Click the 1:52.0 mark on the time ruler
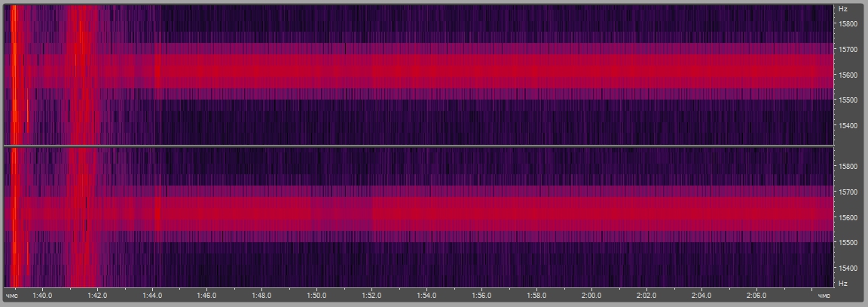 click(371, 296)
